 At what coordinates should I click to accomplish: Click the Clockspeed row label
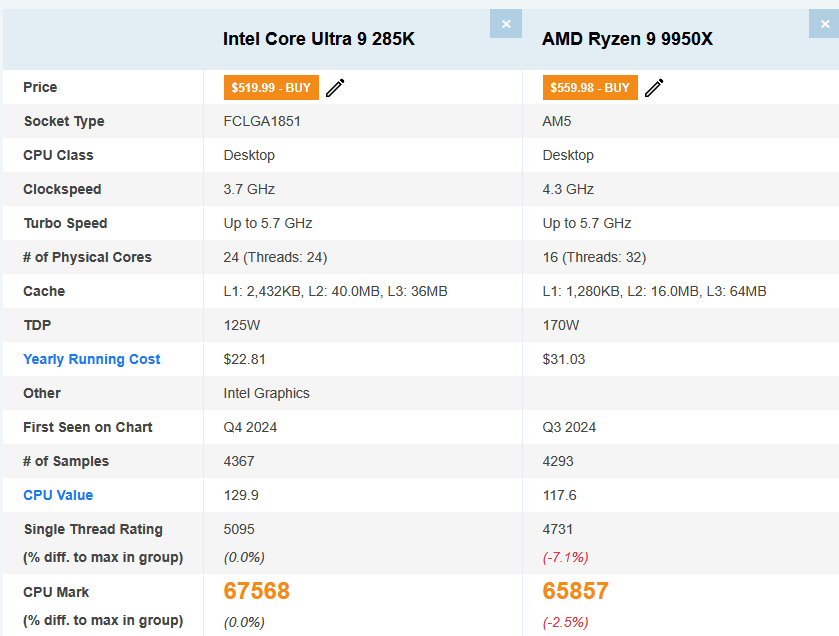(62, 189)
